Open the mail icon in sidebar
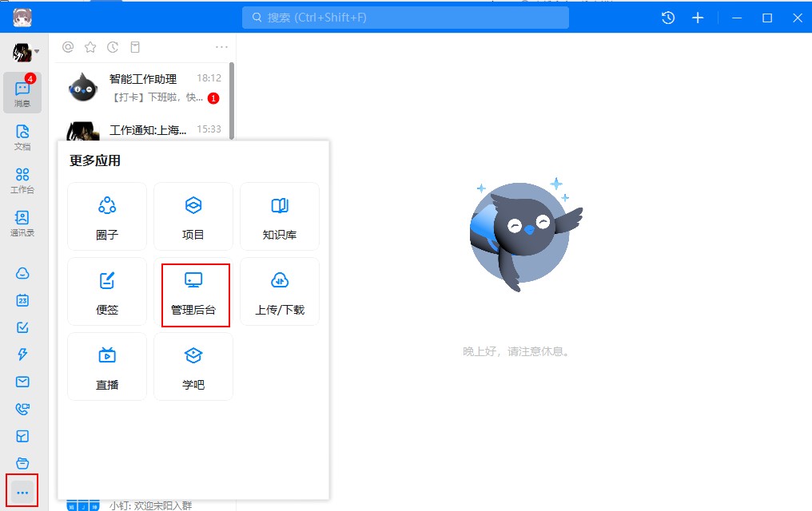Screen dimensions: 812x511 (22, 382)
